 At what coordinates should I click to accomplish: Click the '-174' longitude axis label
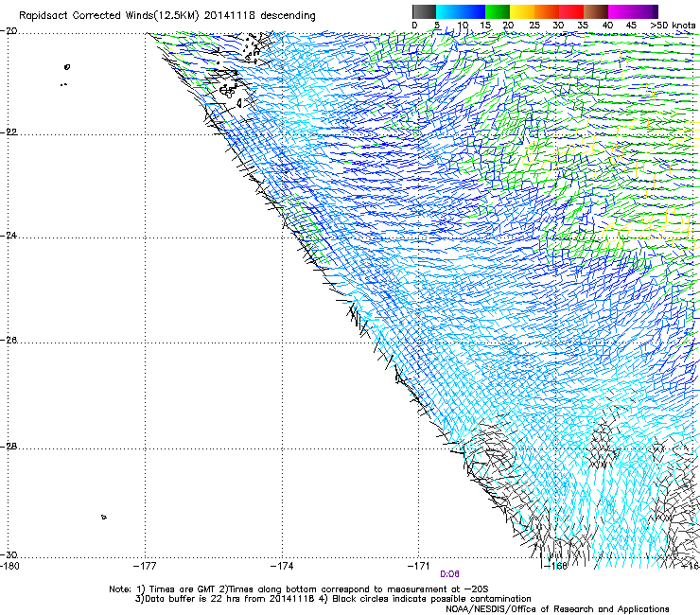(x=282, y=567)
